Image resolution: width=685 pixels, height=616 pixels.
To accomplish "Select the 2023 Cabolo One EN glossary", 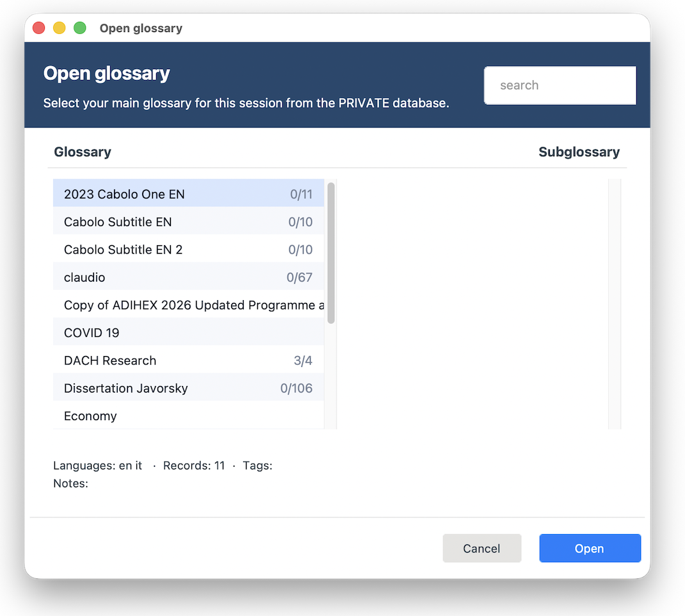I will pyautogui.click(x=188, y=194).
